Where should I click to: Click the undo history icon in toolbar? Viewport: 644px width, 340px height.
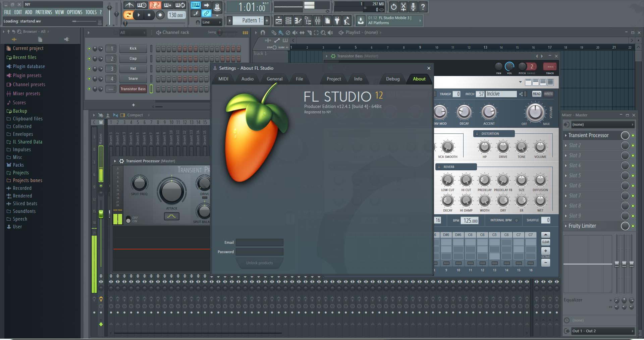tap(394, 7)
